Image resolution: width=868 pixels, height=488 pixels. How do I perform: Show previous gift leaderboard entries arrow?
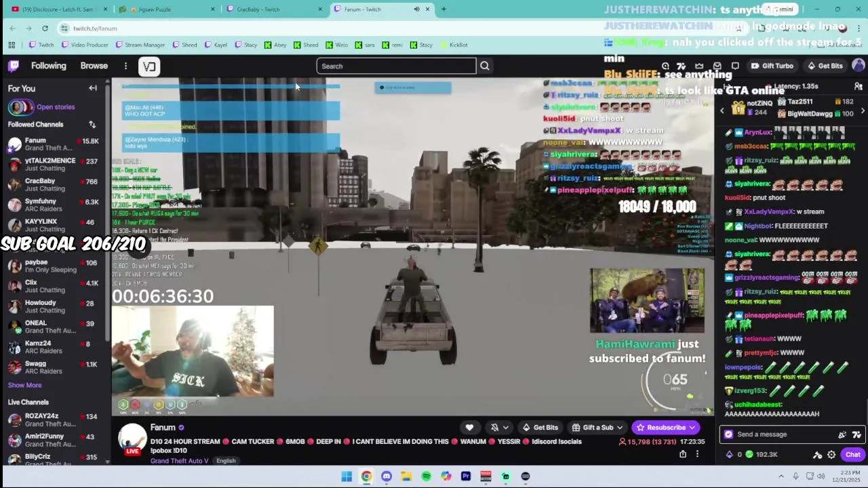pyautogui.click(x=722, y=111)
